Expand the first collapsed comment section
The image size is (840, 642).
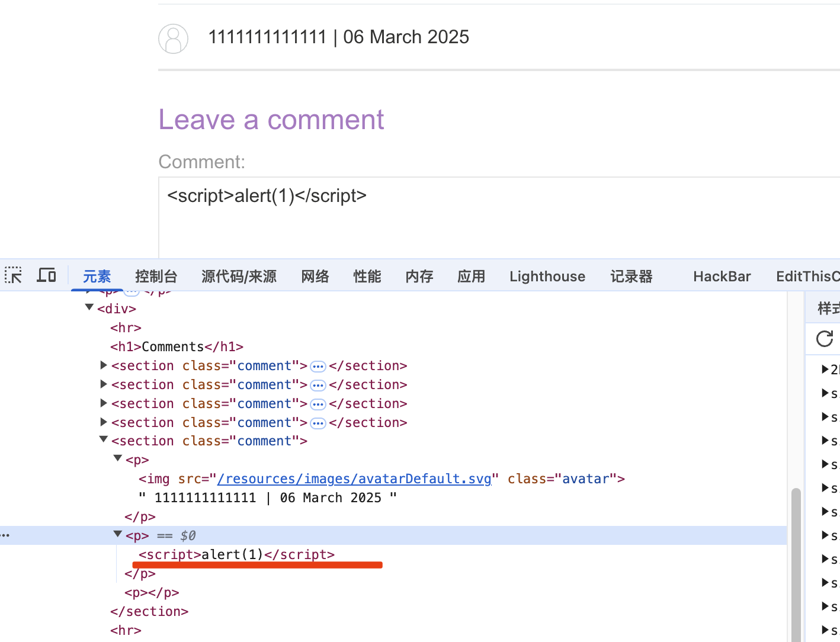point(104,366)
